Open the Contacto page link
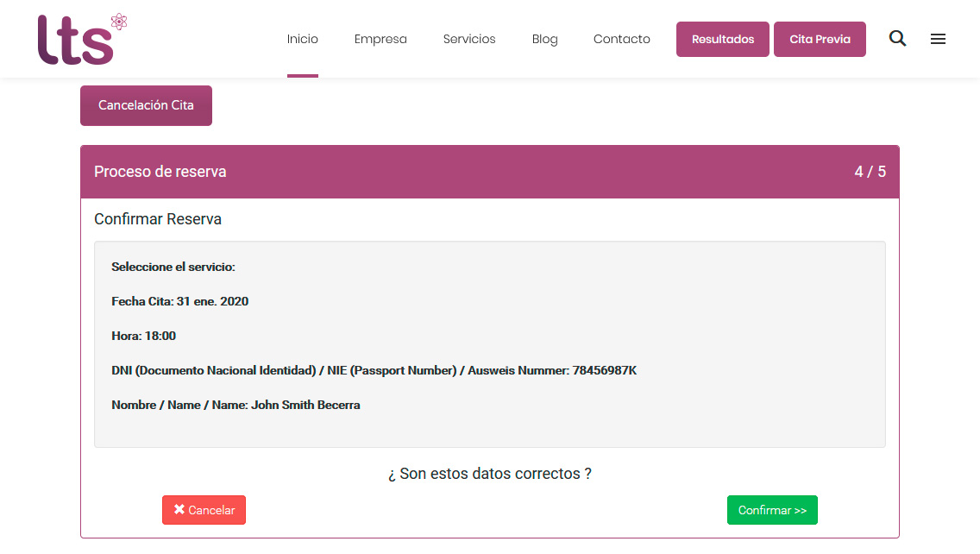 click(x=622, y=39)
